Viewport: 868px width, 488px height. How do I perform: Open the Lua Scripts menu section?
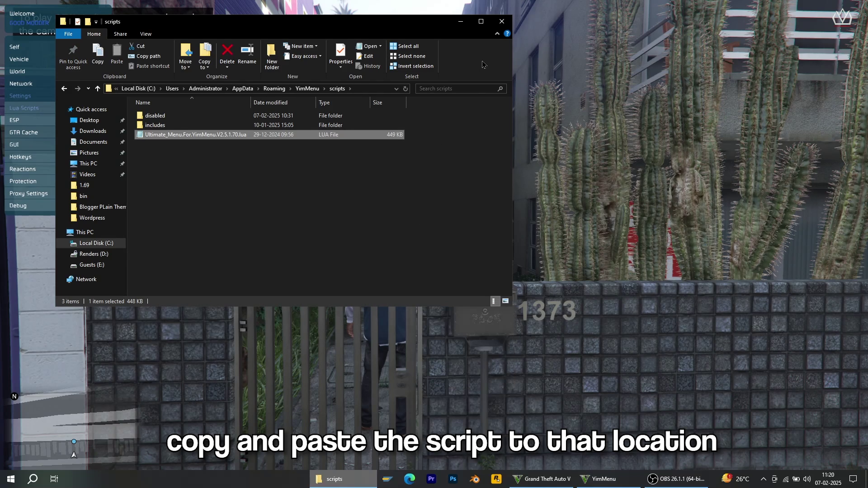tap(24, 108)
